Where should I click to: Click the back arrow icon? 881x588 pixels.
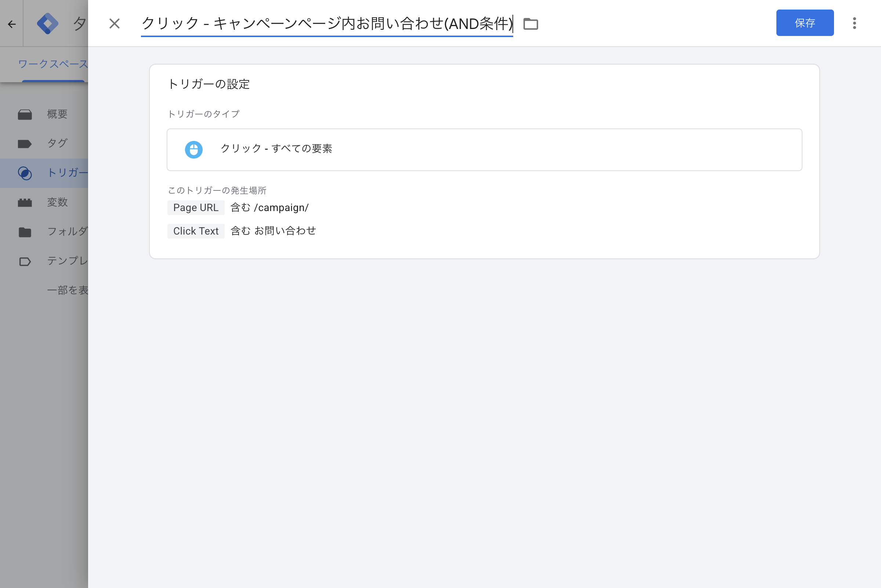12,24
